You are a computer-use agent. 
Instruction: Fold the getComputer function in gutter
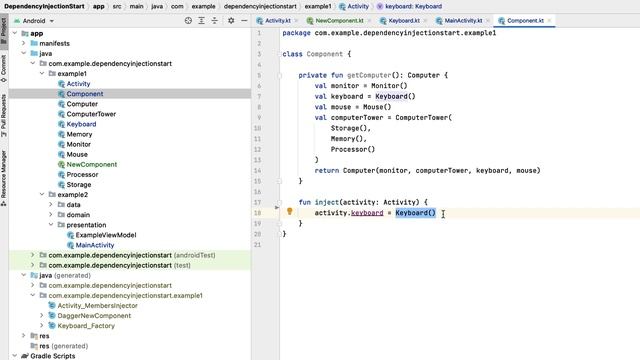click(280, 76)
